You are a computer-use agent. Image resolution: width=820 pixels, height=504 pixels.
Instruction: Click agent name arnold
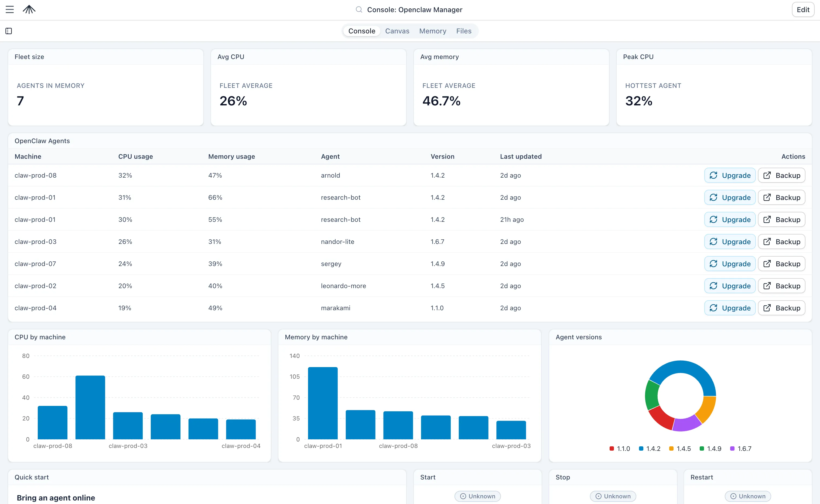330,175
